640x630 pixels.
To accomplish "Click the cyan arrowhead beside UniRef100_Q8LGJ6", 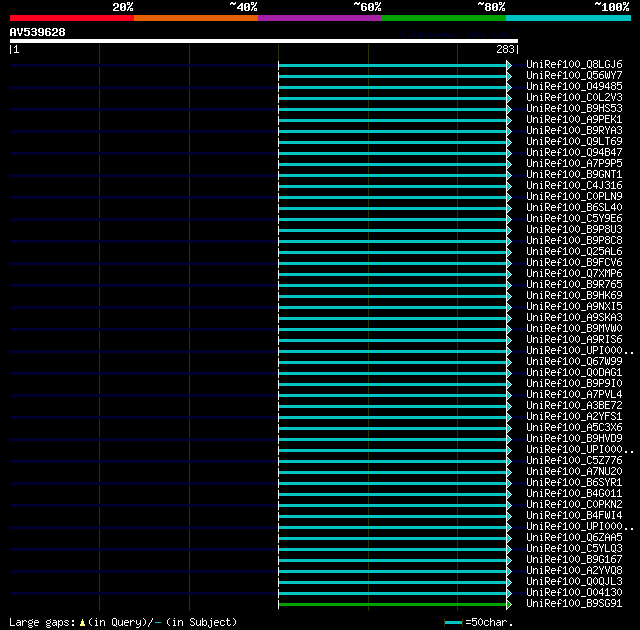I will [509, 65].
